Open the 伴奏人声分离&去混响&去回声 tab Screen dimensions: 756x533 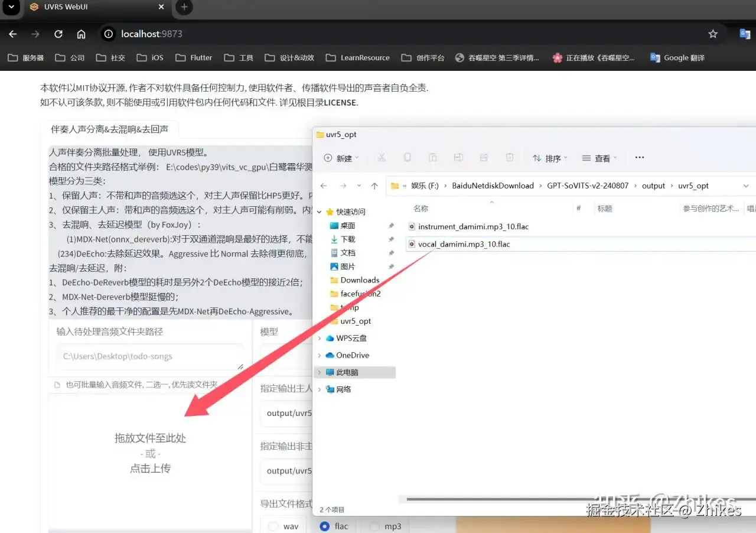pyautogui.click(x=109, y=129)
